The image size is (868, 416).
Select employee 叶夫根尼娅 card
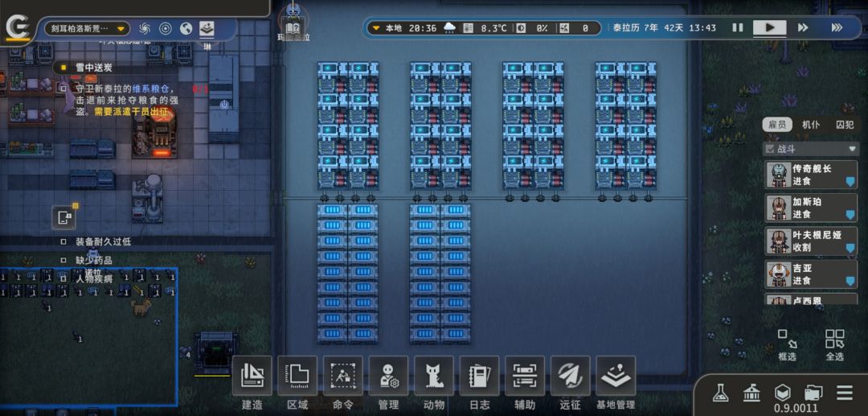coord(811,241)
